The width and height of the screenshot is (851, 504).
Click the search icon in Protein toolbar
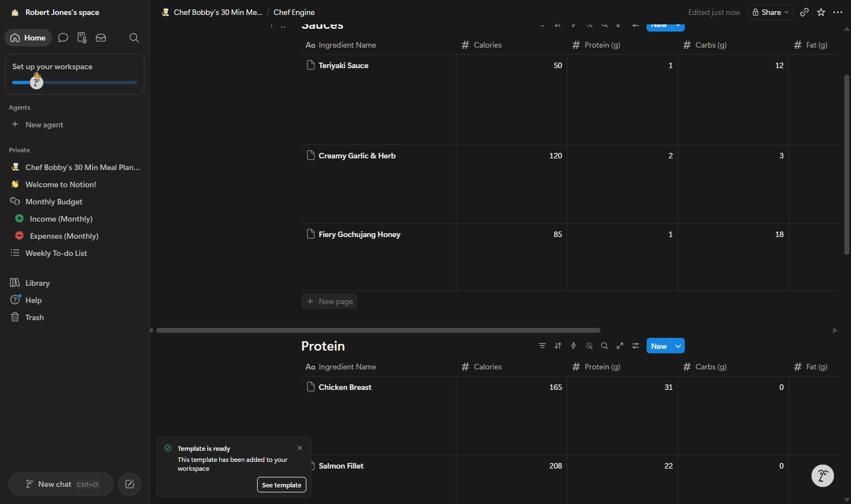604,346
